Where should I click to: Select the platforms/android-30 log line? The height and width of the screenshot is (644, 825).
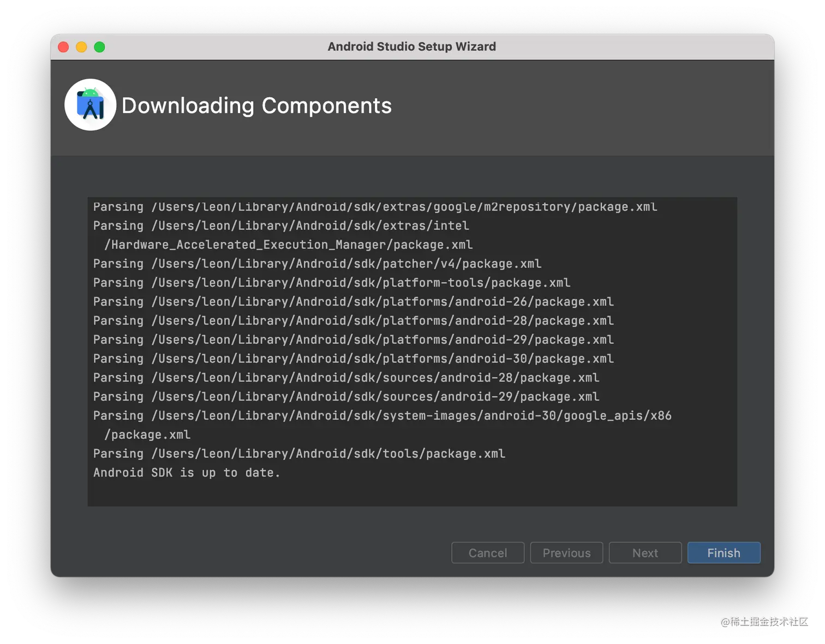coord(354,359)
